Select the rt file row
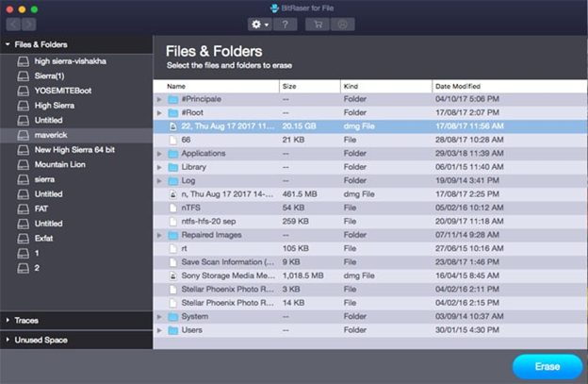Image resolution: width=588 pixels, height=384 pixels. click(370, 248)
